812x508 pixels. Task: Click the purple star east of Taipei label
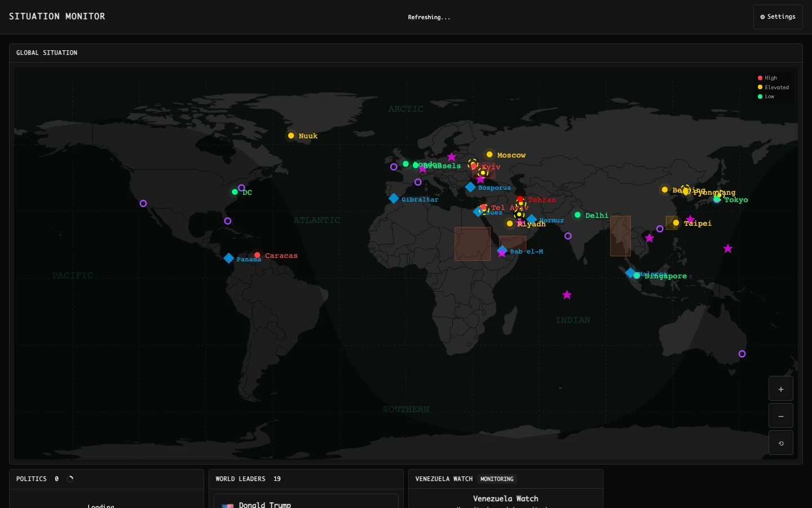[x=728, y=248]
